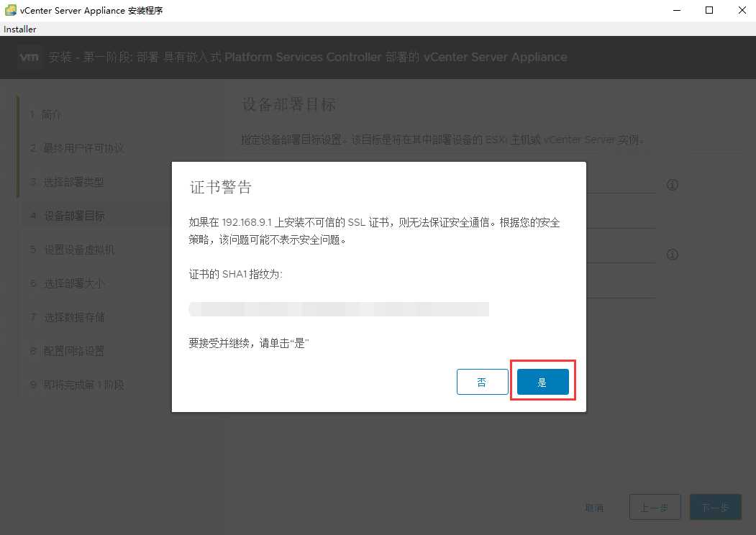
Task: Click the lower info icon next to password field
Action: (x=672, y=255)
